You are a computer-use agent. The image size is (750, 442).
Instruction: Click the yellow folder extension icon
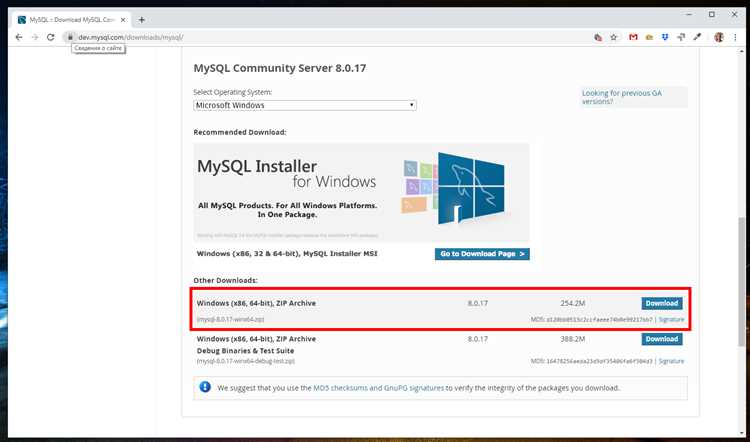tap(649, 37)
